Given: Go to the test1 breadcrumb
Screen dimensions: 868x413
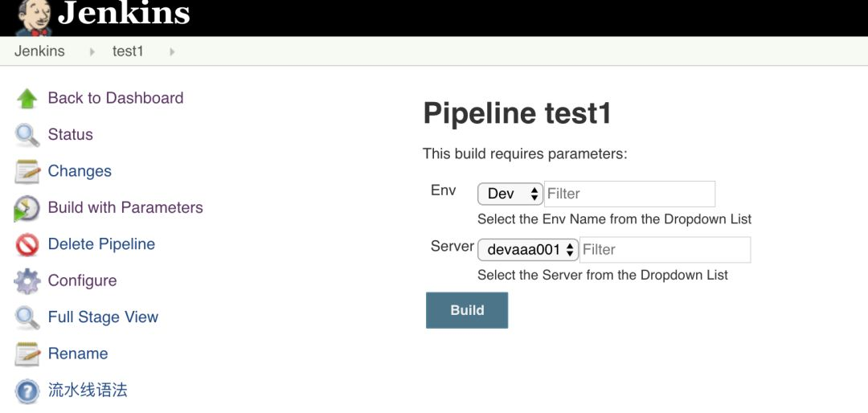Looking at the screenshot, I should [128, 51].
